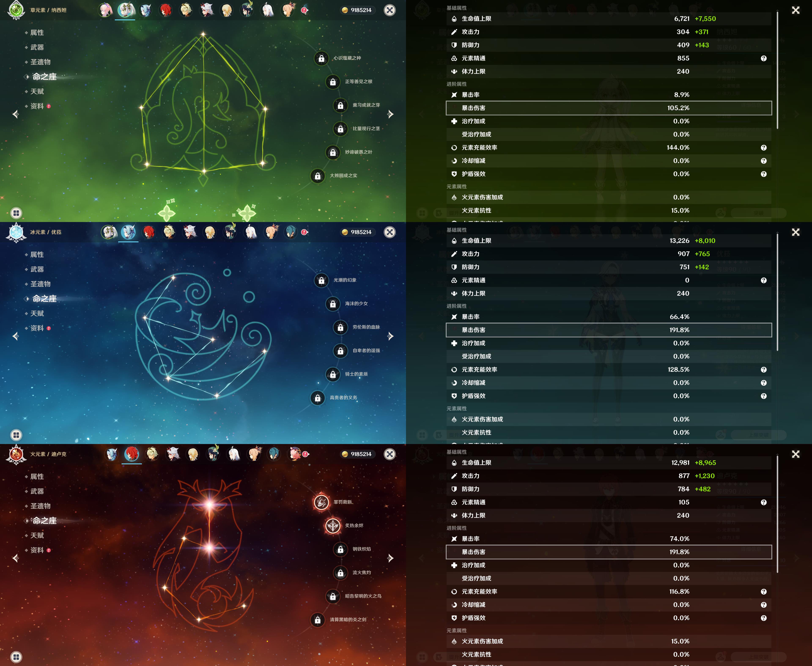Open 圣遗物 tab on Nahida's screen

coord(40,62)
